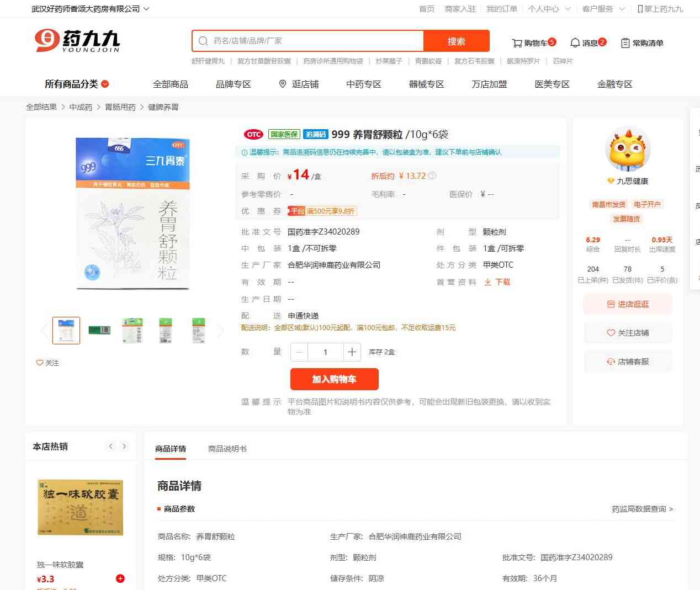
Task: Click the drug name search field
Action: tap(315, 41)
